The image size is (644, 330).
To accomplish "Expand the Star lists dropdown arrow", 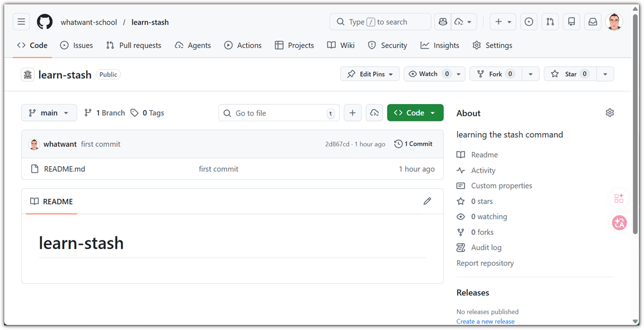I will pyautogui.click(x=605, y=74).
